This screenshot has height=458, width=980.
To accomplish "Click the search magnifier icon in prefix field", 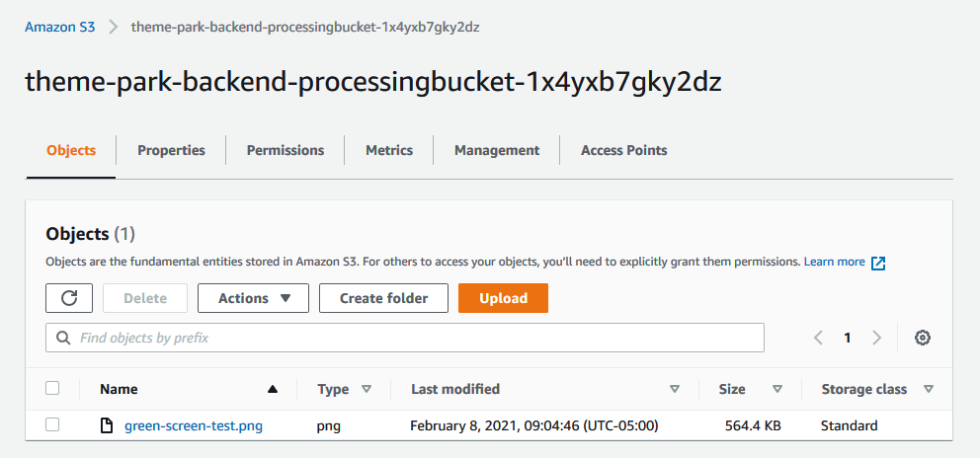I will (x=62, y=338).
